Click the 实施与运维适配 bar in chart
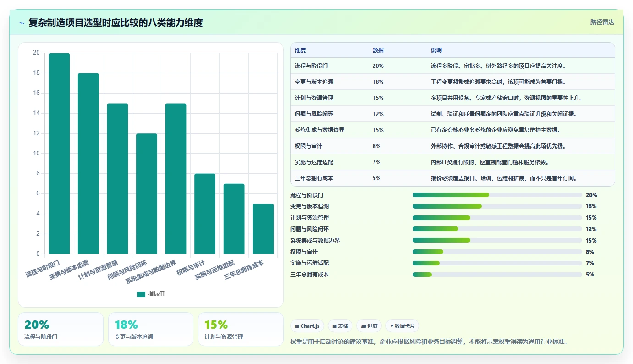 [x=234, y=219]
